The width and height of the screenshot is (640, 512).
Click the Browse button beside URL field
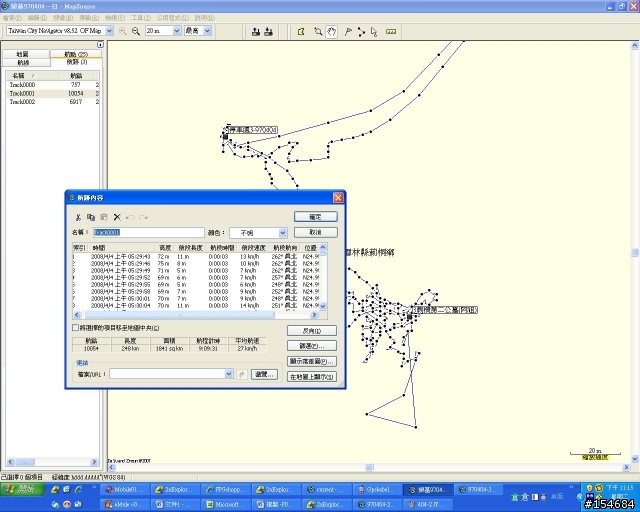coord(264,374)
